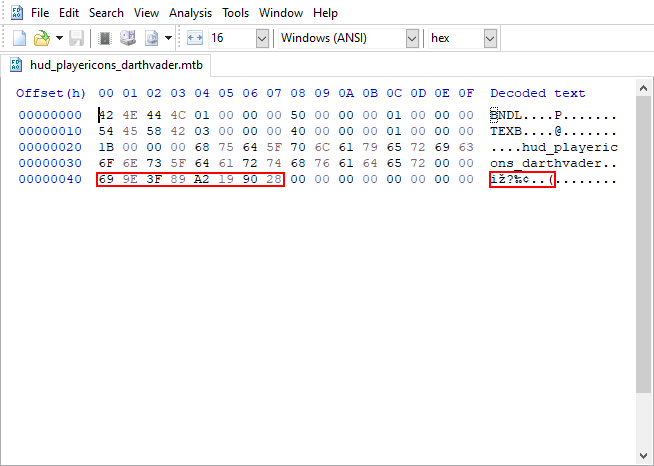Click column header 0F in hex view
This screenshot has width=654, height=466.
tap(466, 93)
